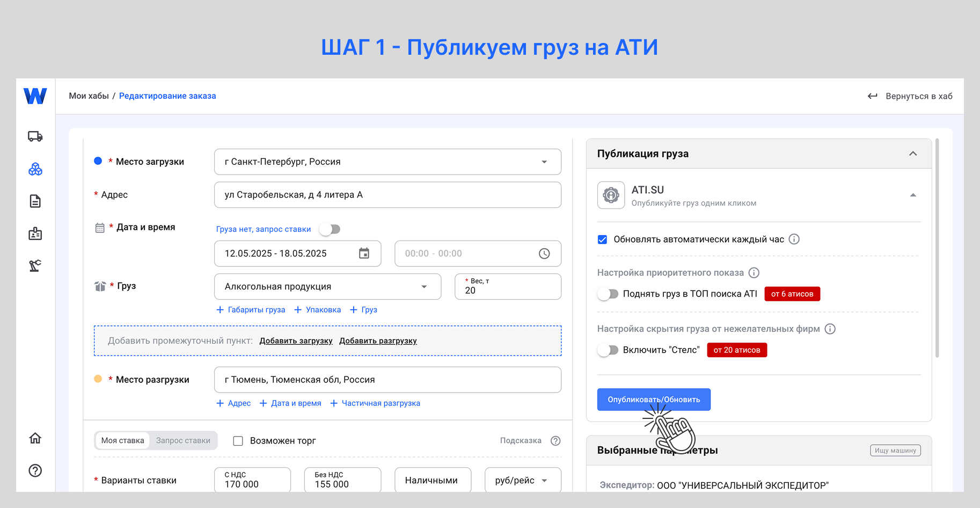Viewport: 980px width, 508px height.
Task: Enable the Включить "Стелс" switch
Action: tap(608, 350)
